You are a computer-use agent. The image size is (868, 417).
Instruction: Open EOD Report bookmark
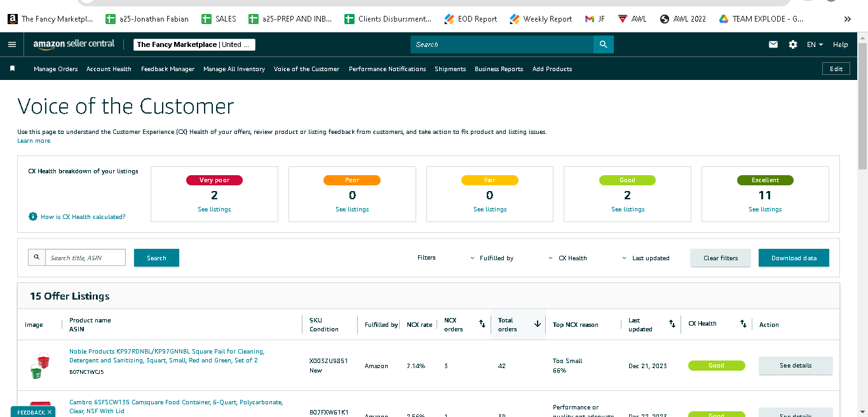471,19
